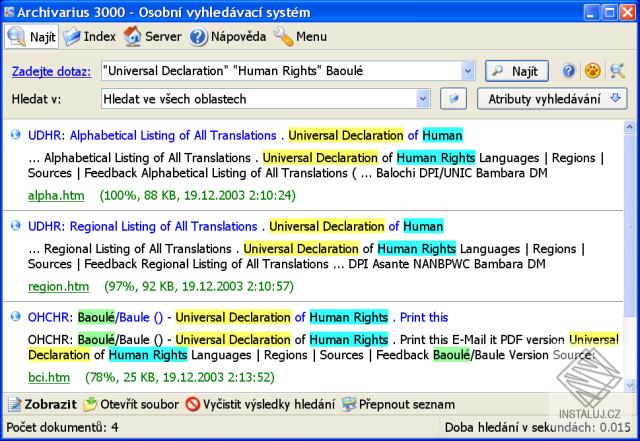Viewport: 640px width, 441px height.
Task: Click Otevřít soubor to open file
Action: [x=131, y=404]
